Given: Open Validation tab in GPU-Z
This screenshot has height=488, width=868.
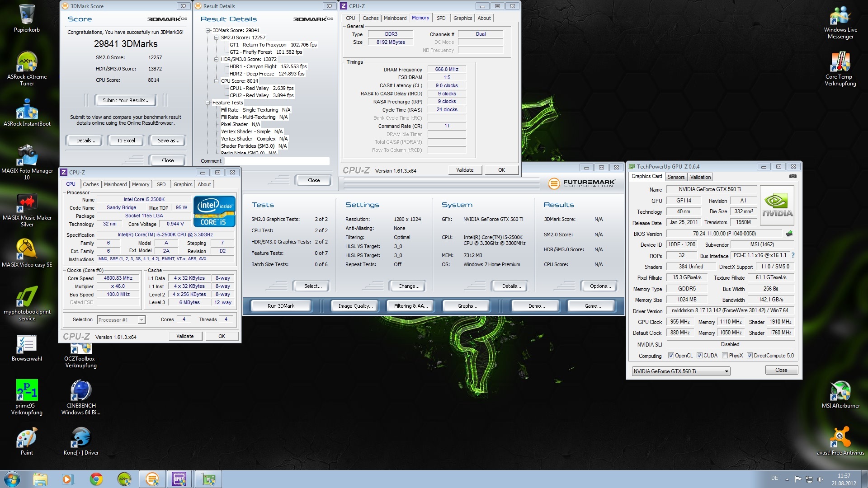Looking at the screenshot, I should (700, 177).
